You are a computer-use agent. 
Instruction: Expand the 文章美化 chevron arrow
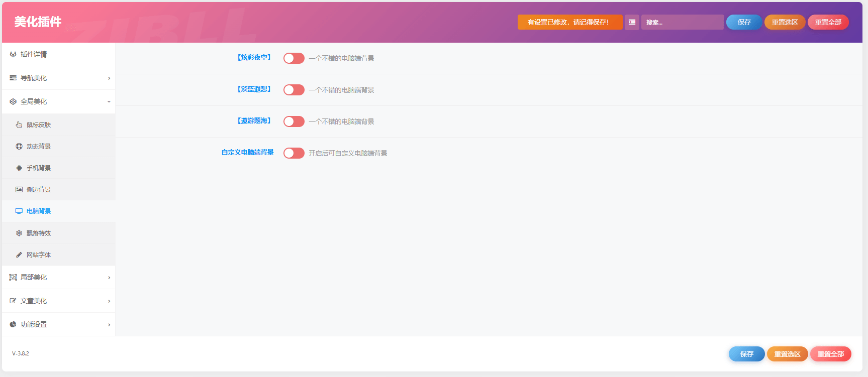point(109,301)
